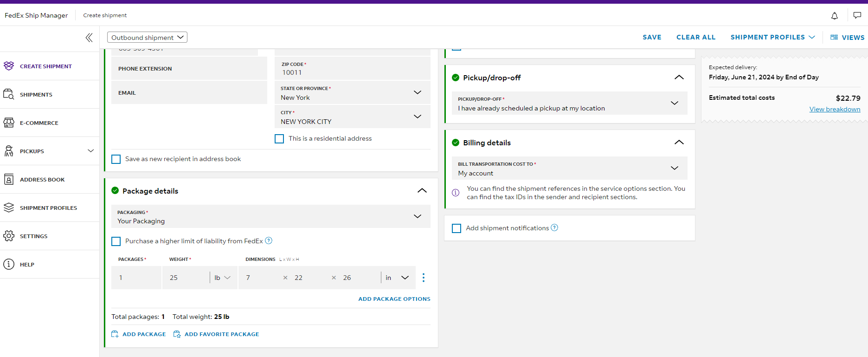Image resolution: width=868 pixels, height=357 pixels.
Task: Click the Packages count field
Action: (136, 278)
